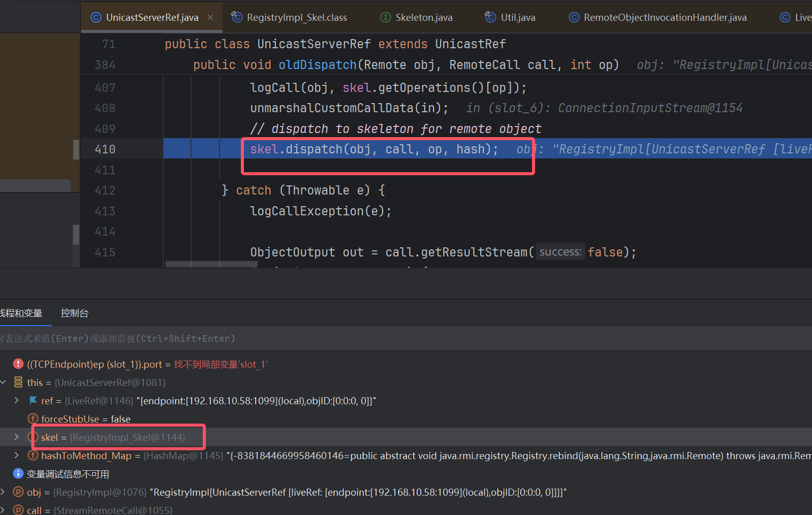Viewport: 812px width, 515px height.
Task: Click the evaluate expression input field
Action: pos(356,339)
